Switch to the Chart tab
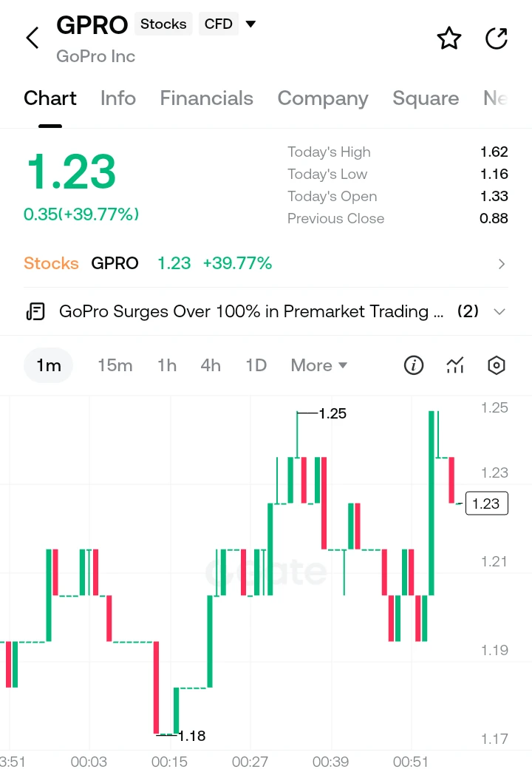The width and height of the screenshot is (532, 772). [50, 98]
